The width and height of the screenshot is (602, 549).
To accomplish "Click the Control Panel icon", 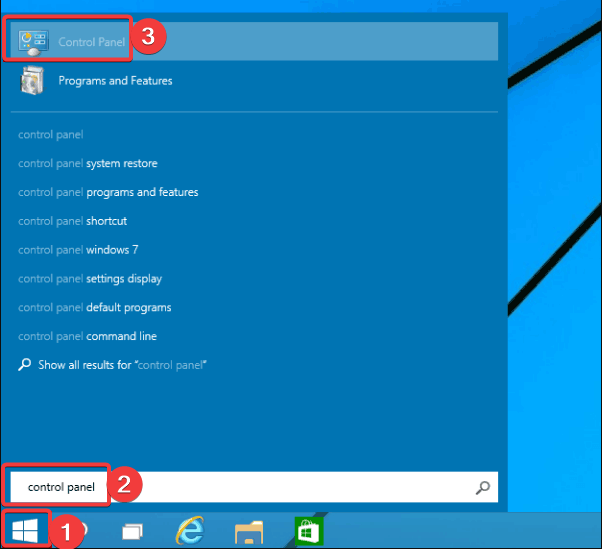I will click(33, 43).
